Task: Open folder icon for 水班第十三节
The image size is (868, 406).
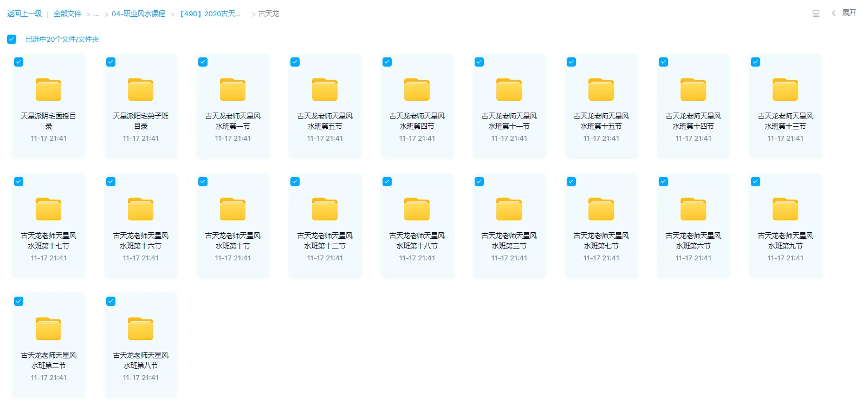Action: (x=785, y=89)
